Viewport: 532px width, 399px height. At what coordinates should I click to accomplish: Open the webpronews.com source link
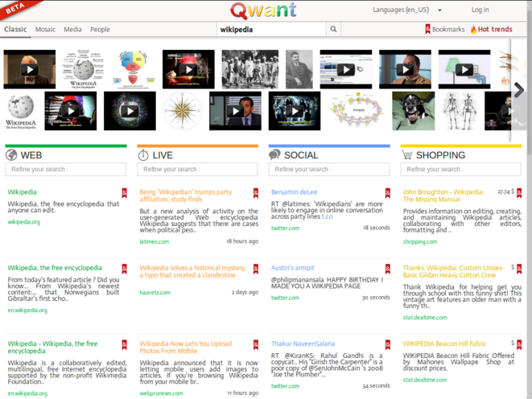(x=161, y=393)
